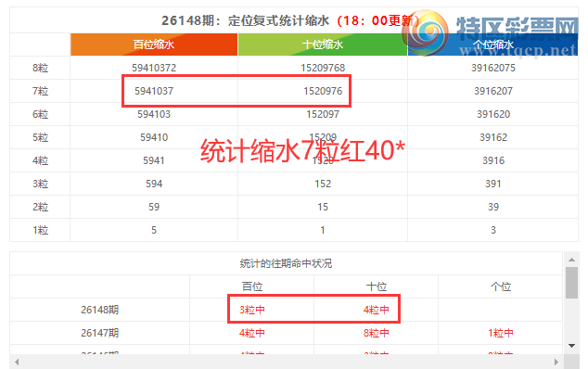The image size is (588, 369).
Task: Select the value 594103
Action: (x=154, y=114)
